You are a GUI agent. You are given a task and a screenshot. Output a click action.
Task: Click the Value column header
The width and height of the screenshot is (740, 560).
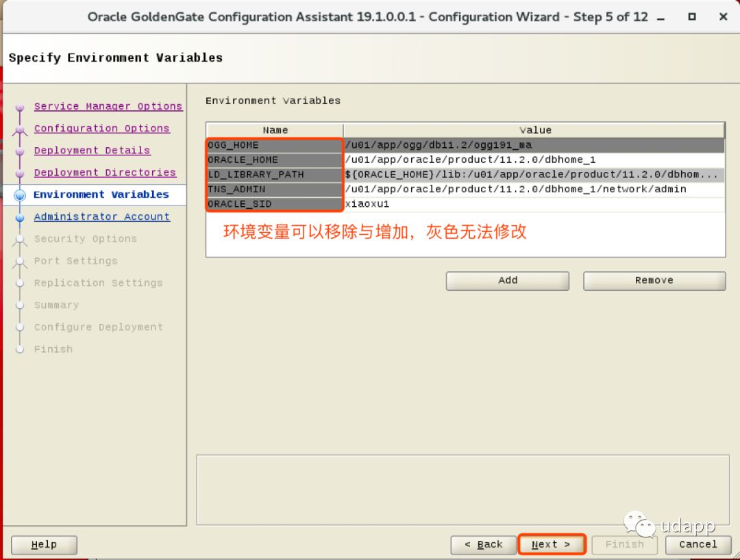534,130
